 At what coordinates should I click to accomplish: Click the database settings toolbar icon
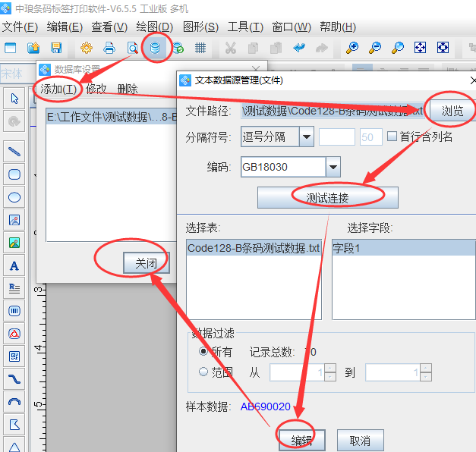point(156,48)
